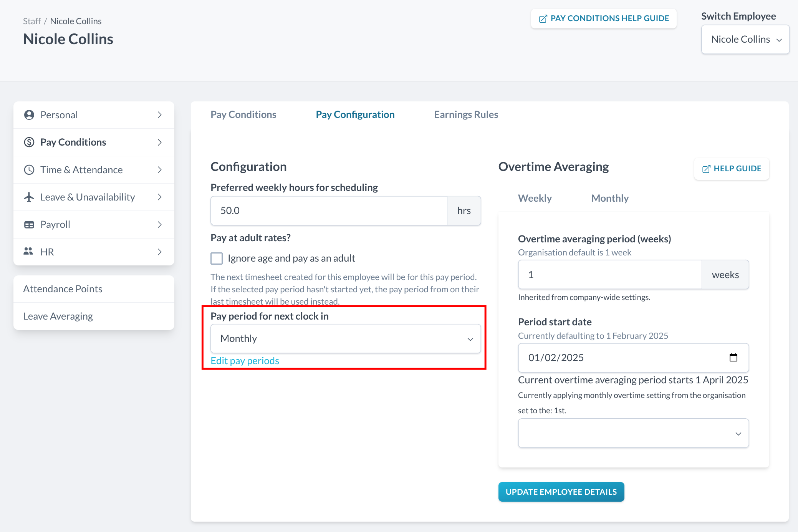This screenshot has height=532, width=798.
Task: Open Pay Conditions Help Guide
Action: point(604,18)
